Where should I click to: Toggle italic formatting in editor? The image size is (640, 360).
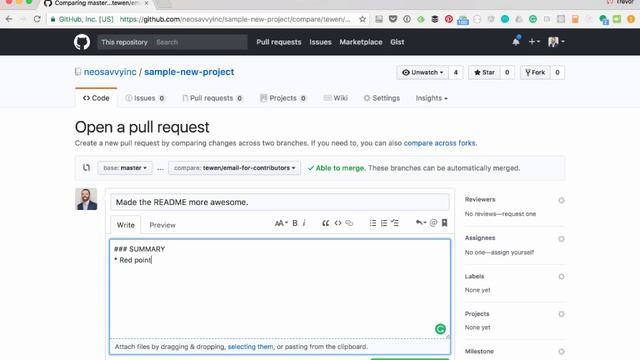click(x=304, y=223)
